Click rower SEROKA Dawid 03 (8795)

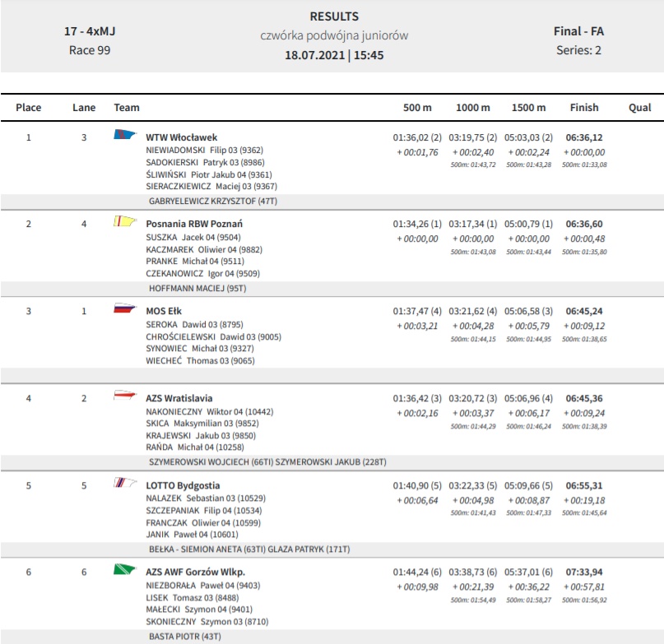click(195, 325)
